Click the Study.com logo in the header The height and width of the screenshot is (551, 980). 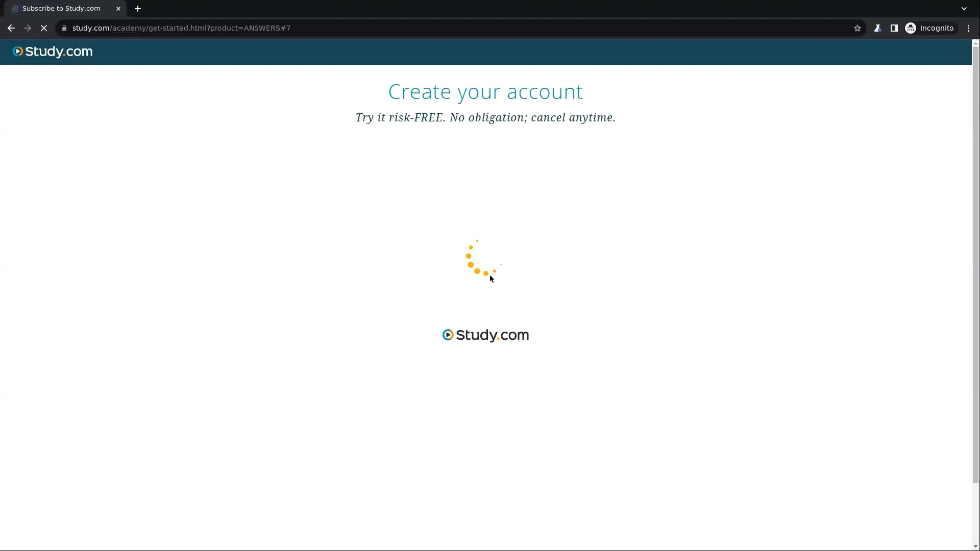click(53, 52)
